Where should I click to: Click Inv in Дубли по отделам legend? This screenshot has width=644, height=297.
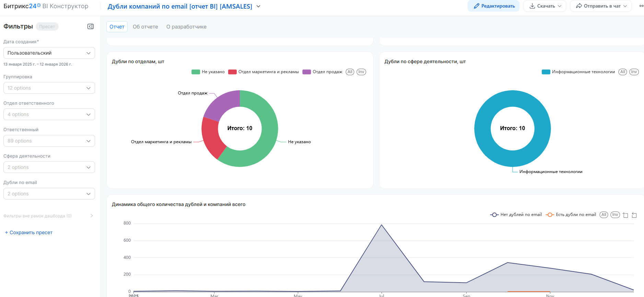pos(361,72)
